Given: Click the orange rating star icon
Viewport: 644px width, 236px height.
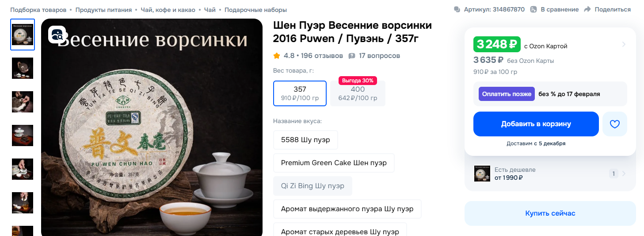Looking at the screenshot, I should tap(277, 56).
